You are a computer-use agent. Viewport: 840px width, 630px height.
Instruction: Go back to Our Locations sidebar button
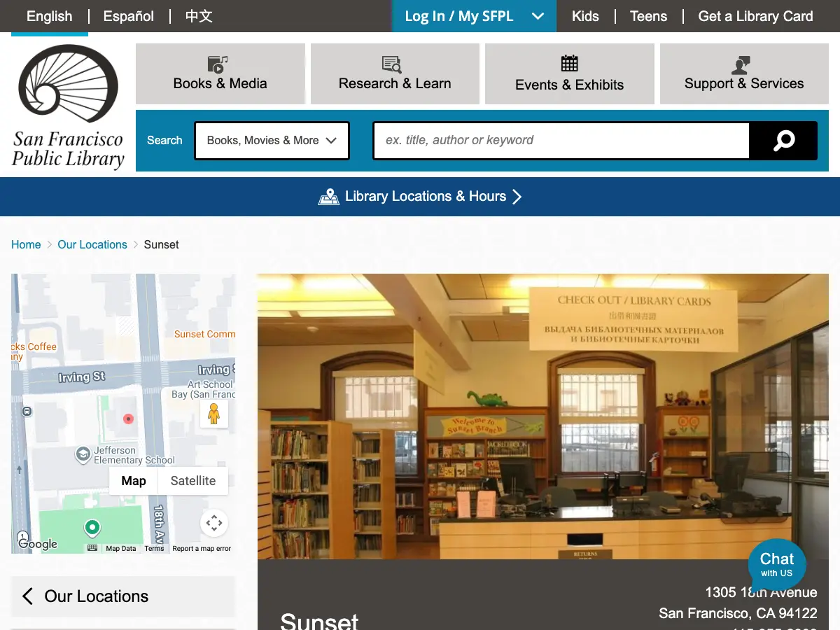(123, 596)
